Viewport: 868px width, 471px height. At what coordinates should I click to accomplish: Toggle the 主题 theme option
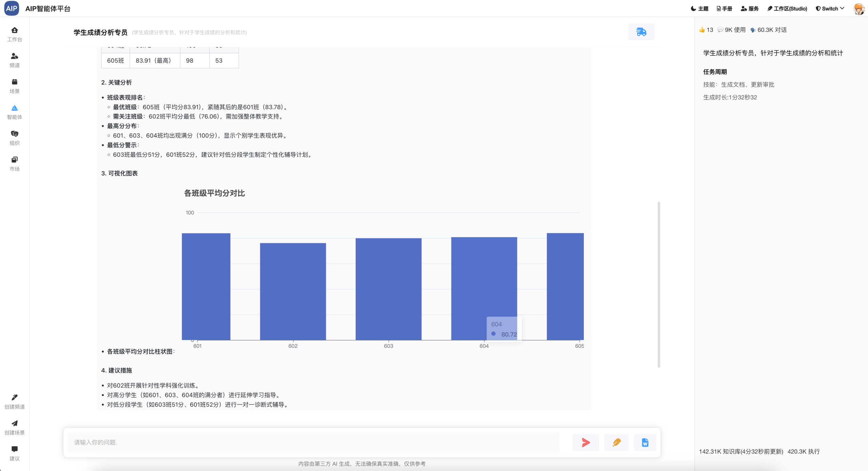pyautogui.click(x=699, y=8)
